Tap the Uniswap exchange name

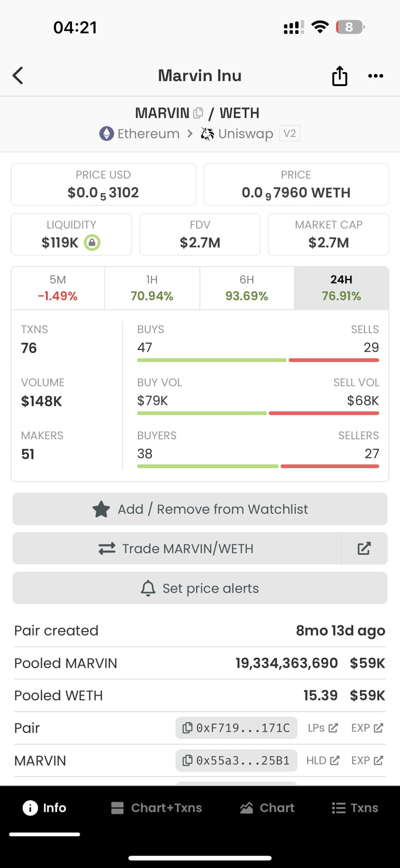click(245, 133)
